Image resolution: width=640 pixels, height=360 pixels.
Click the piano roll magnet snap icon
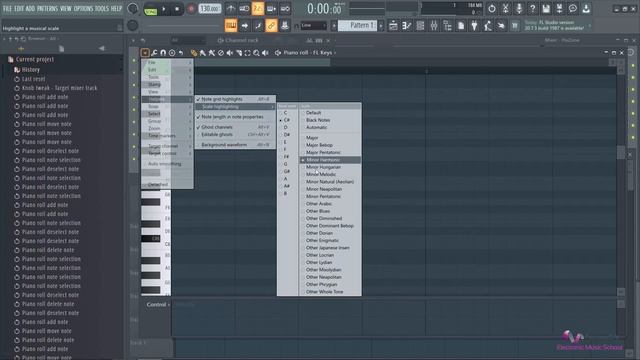point(163,53)
